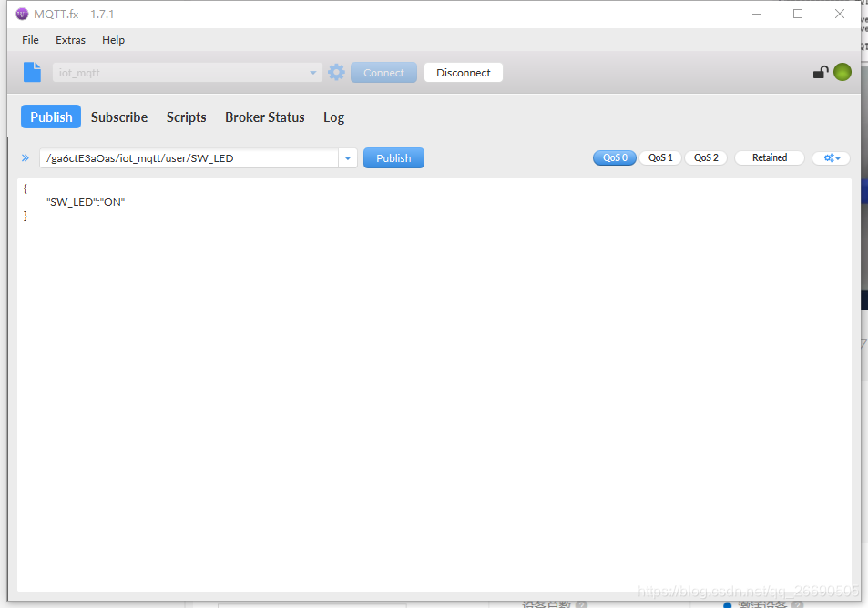
Task: Select QoS 0 option
Action: pos(615,157)
